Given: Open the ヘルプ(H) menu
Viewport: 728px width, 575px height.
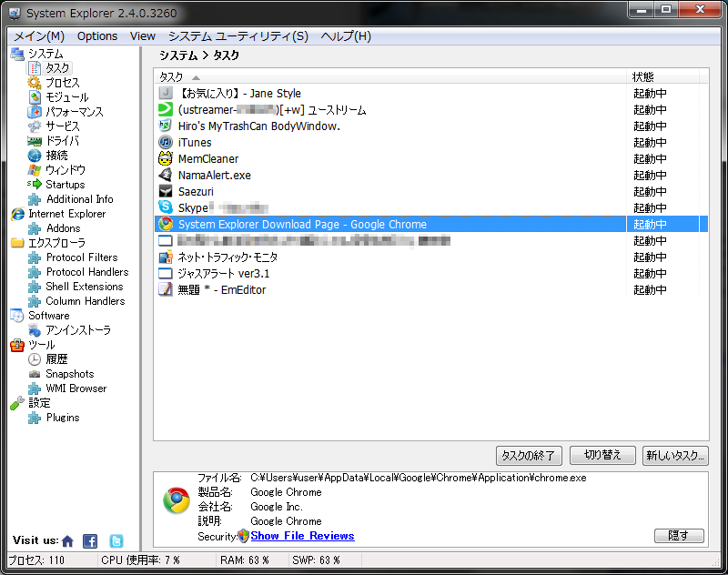Looking at the screenshot, I should [x=346, y=36].
